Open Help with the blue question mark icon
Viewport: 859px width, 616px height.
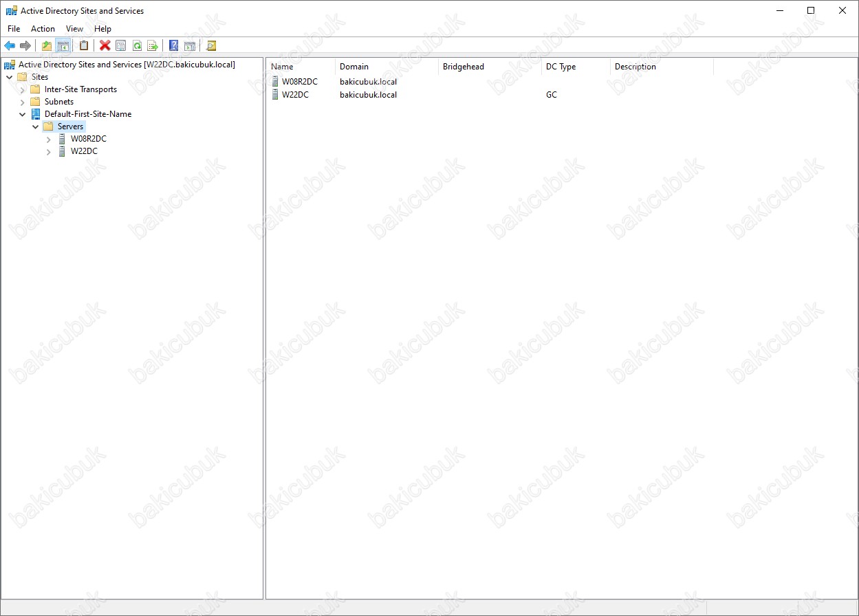(174, 46)
